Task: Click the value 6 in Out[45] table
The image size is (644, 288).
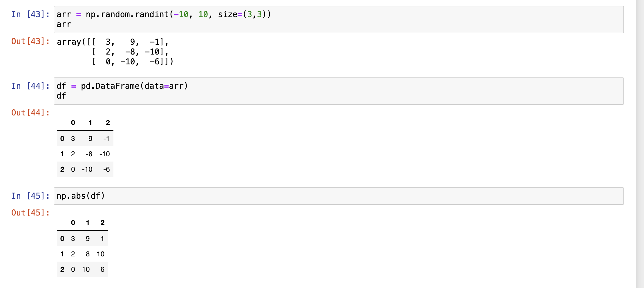Action: (x=102, y=269)
